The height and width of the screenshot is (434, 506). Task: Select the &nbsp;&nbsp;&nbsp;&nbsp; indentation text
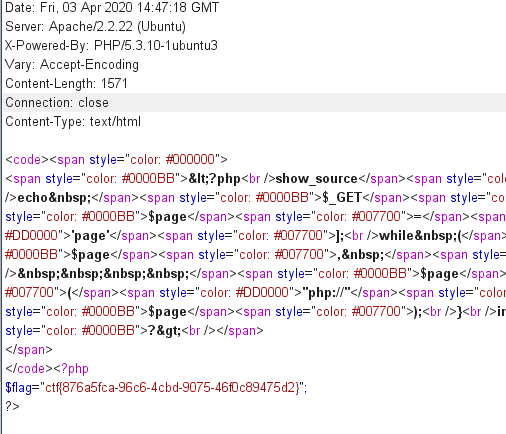click(103, 274)
